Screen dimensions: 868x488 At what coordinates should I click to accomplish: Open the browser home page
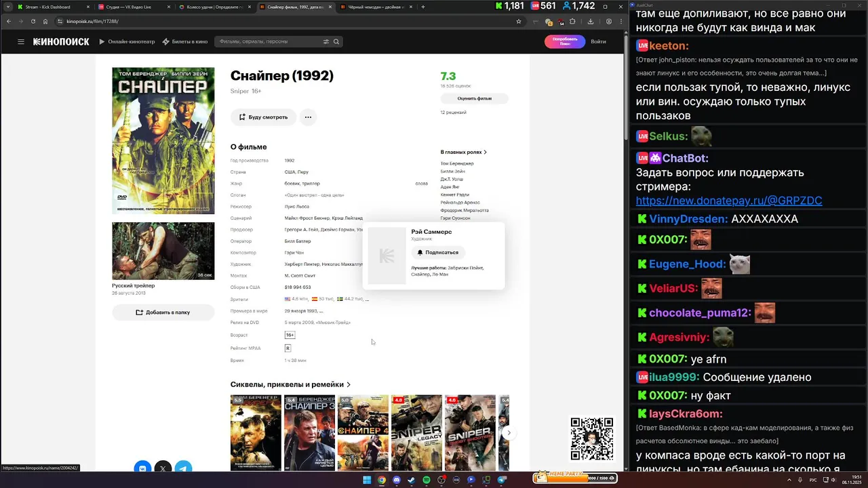pyautogui.click(x=45, y=21)
